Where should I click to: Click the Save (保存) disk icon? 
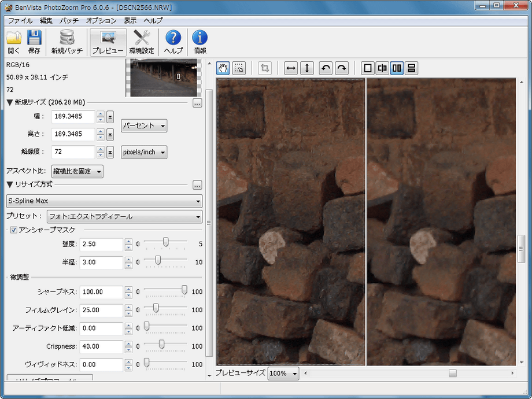(34, 42)
